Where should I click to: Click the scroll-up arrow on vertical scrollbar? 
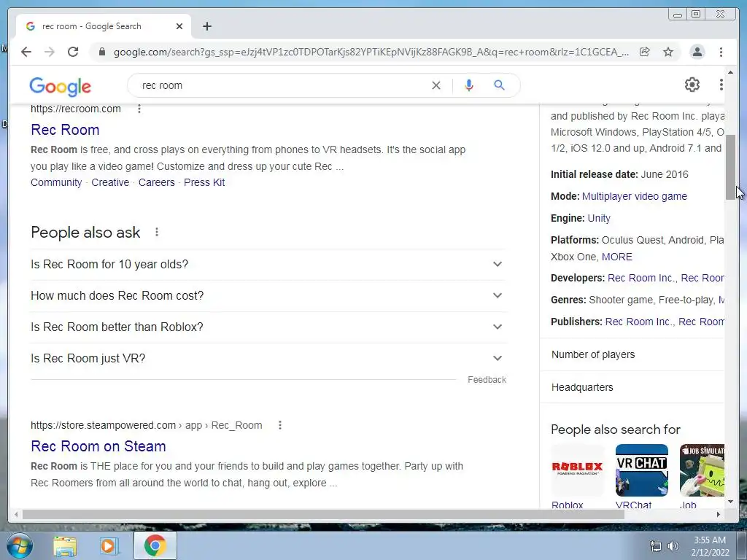[730, 72]
